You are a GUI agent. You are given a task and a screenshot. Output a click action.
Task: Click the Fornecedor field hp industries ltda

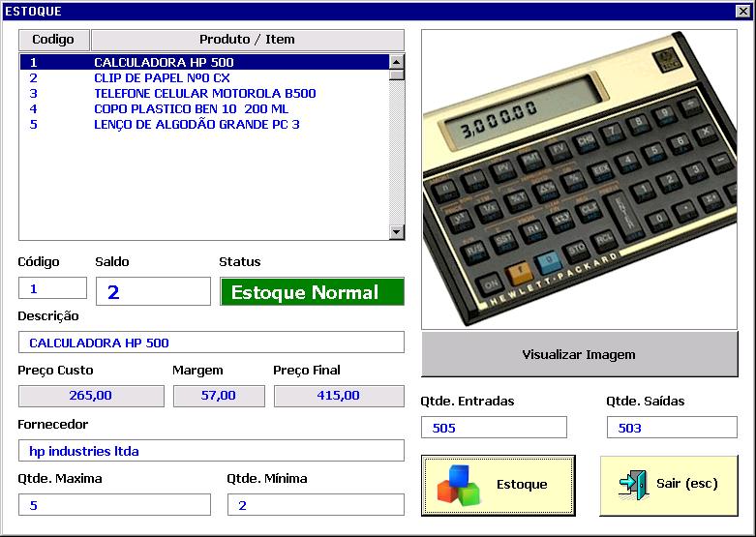click(x=211, y=451)
